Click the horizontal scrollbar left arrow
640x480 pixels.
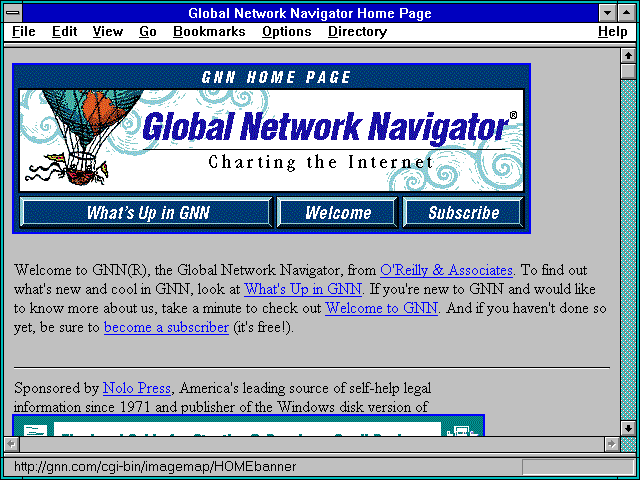click(12, 444)
